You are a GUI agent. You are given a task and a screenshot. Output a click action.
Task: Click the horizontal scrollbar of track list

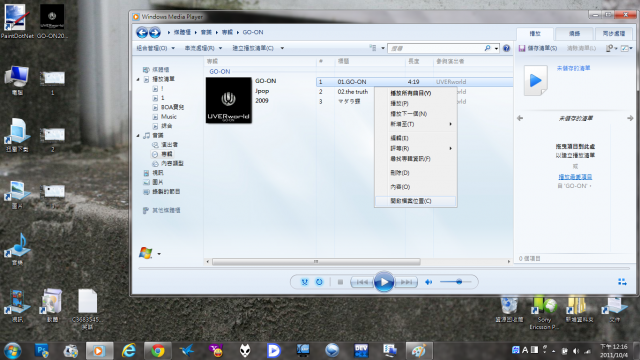[316, 262]
